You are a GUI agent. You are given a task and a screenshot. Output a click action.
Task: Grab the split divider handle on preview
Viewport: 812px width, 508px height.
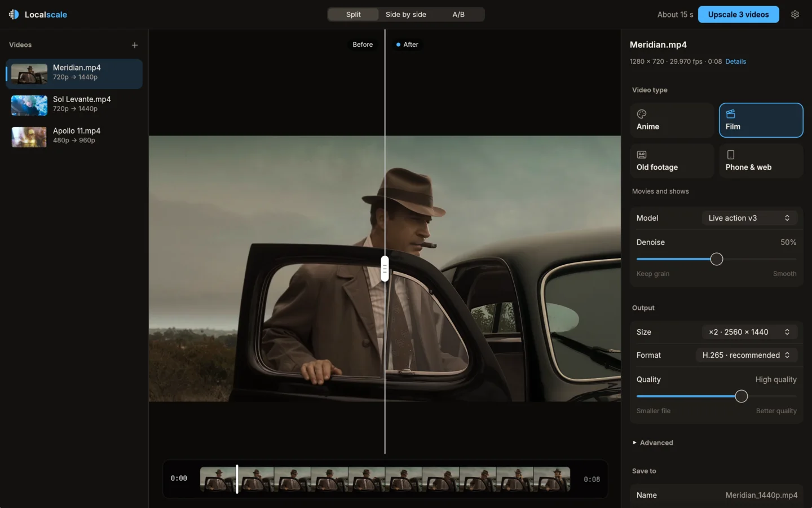pyautogui.click(x=385, y=269)
